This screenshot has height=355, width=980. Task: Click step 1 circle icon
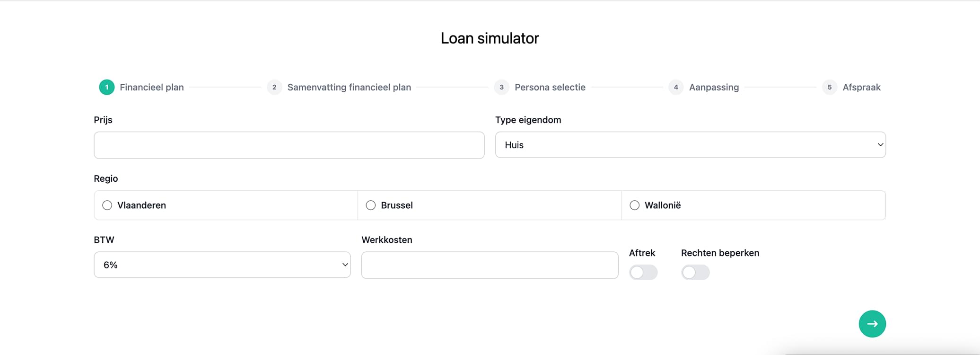(107, 87)
